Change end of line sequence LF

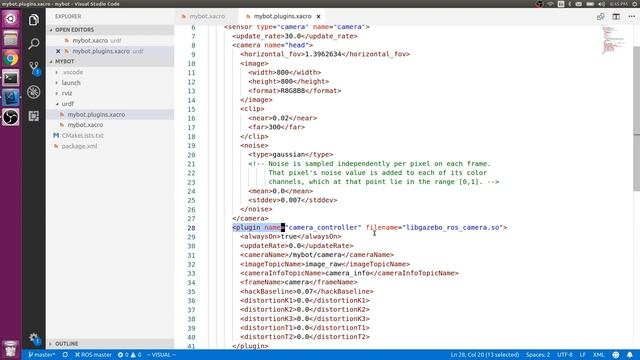click(x=582, y=355)
